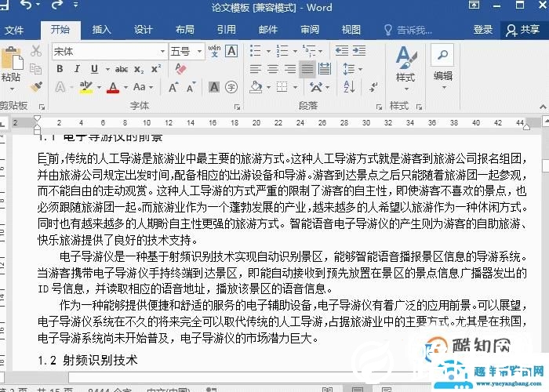Click the enclosed character 字 icon

coord(231,87)
